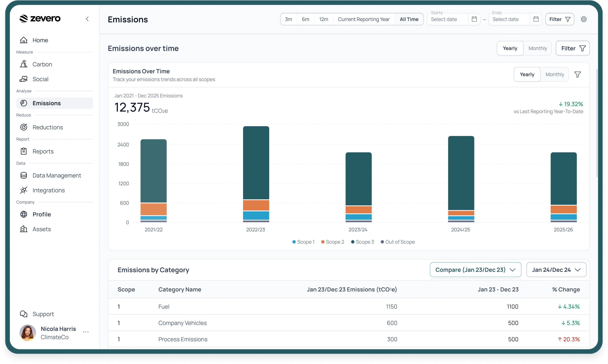Expand the Jan 24/Dec 24 period dropdown
Image resolution: width=608 pixels, height=364 pixels.
pyautogui.click(x=556, y=270)
